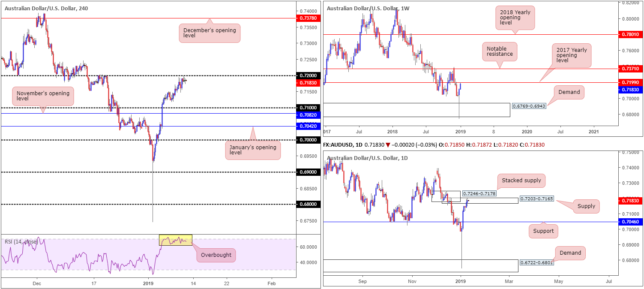Click the "2020" date on weekly axis
Image resolution: width=644 pixels, height=289 pixels.
click(527, 133)
